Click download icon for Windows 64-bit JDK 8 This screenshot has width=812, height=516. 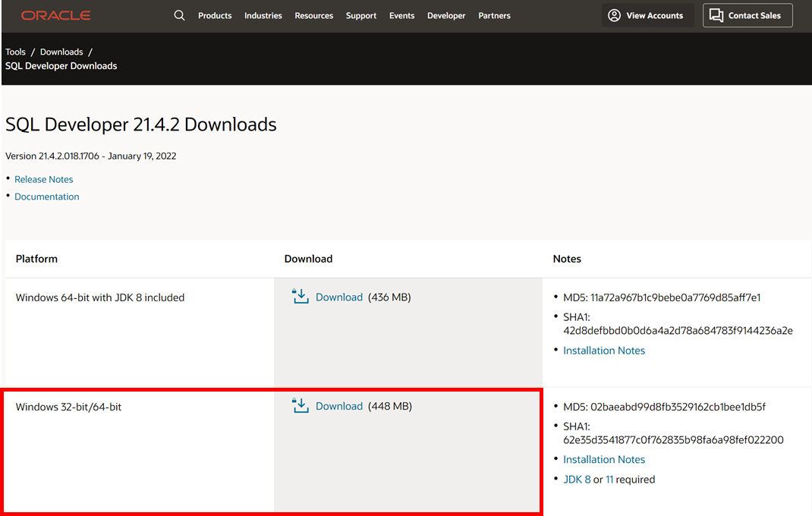coord(301,297)
